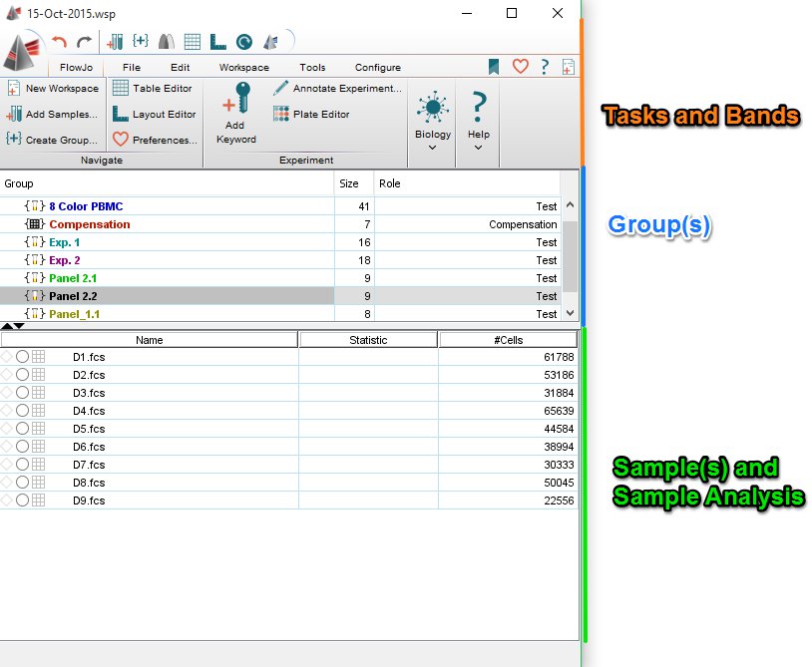
Task: Collapse the sample panel using the triangle arrow
Action: [6, 326]
